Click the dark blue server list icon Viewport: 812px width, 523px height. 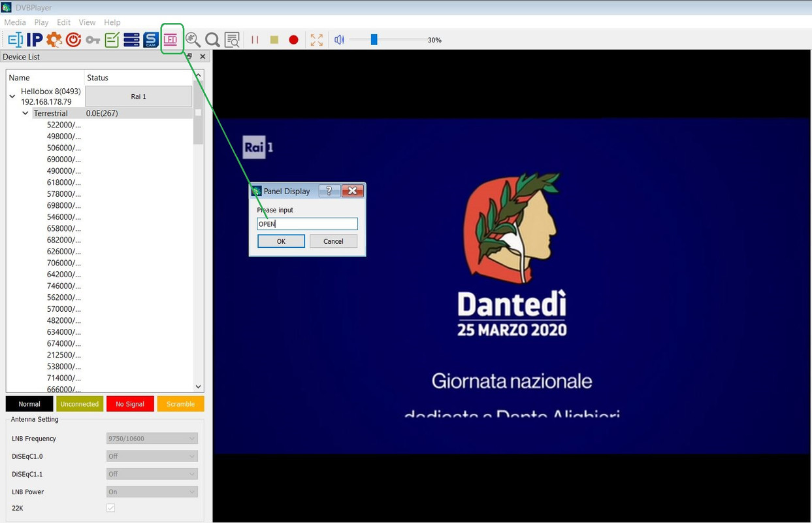click(x=131, y=40)
